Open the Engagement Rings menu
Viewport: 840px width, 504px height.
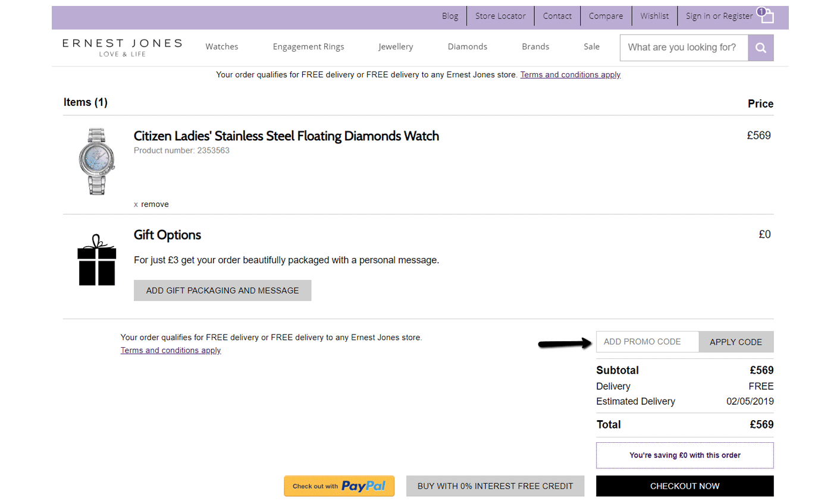pyautogui.click(x=308, y=46)
